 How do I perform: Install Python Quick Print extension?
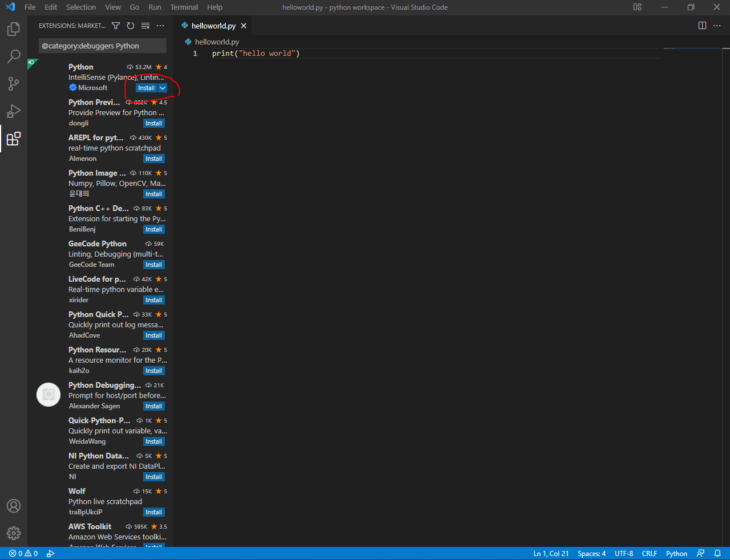pyautogui.click(x=154, y=335)
